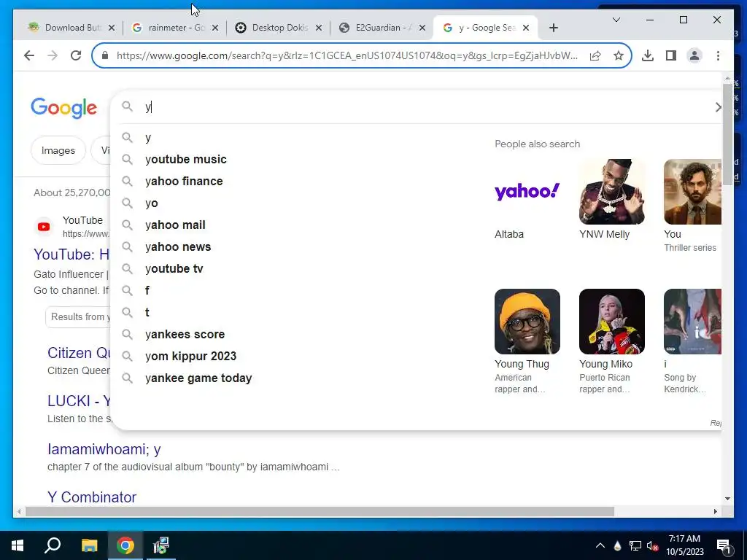Viewport: 747px width, 560px height.
Task: Click the address bar URL
Action: point(347,55)
